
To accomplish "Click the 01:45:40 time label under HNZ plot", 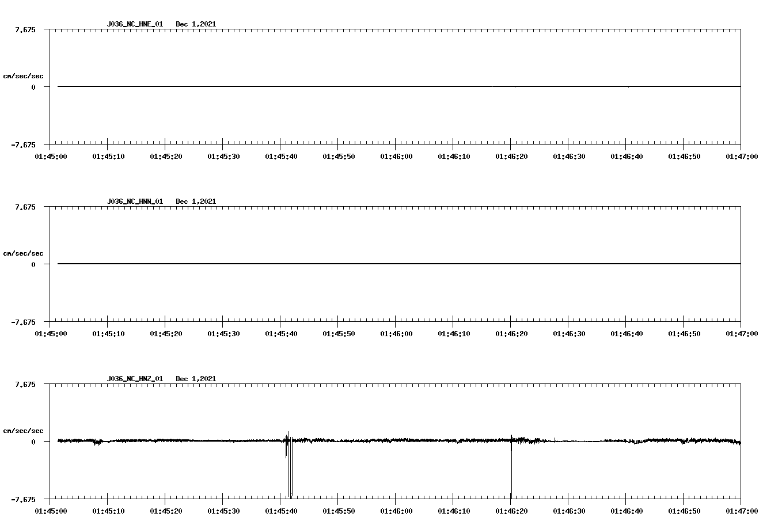I will [x=281, y=511].
